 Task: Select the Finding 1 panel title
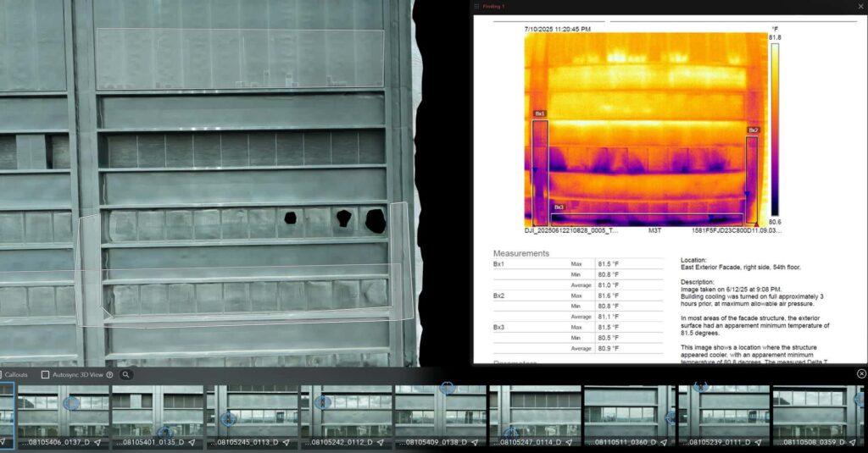[493, 6]
